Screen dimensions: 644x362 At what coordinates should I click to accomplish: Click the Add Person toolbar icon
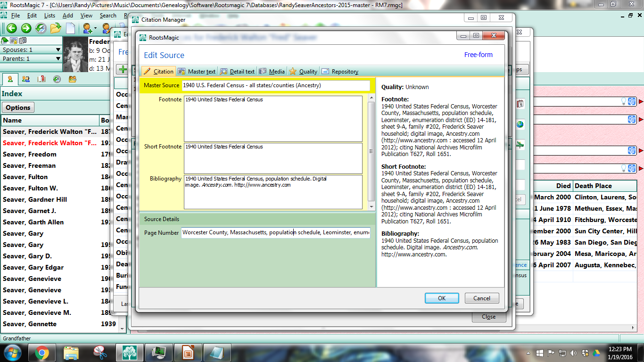click(x=88, y=28)
